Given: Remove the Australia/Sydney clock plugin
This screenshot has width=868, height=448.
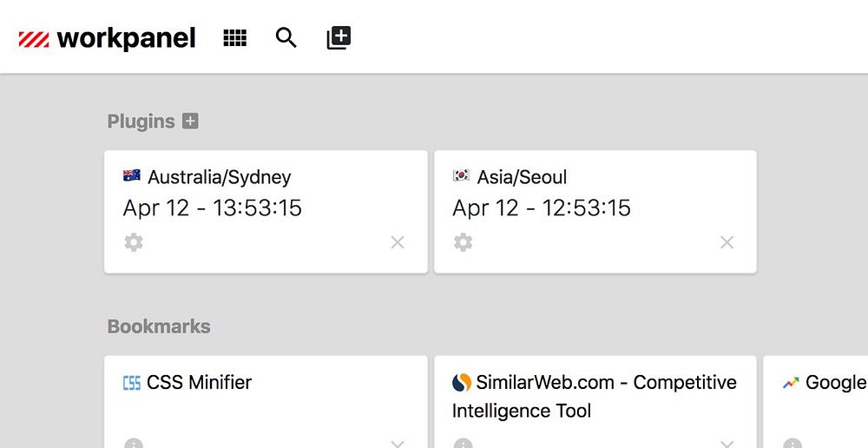Looking at the screenshot, I should [398, 242].
